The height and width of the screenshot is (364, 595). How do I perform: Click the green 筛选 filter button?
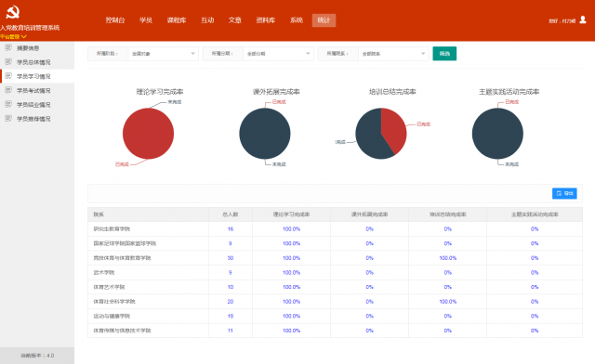coord(444,54)
